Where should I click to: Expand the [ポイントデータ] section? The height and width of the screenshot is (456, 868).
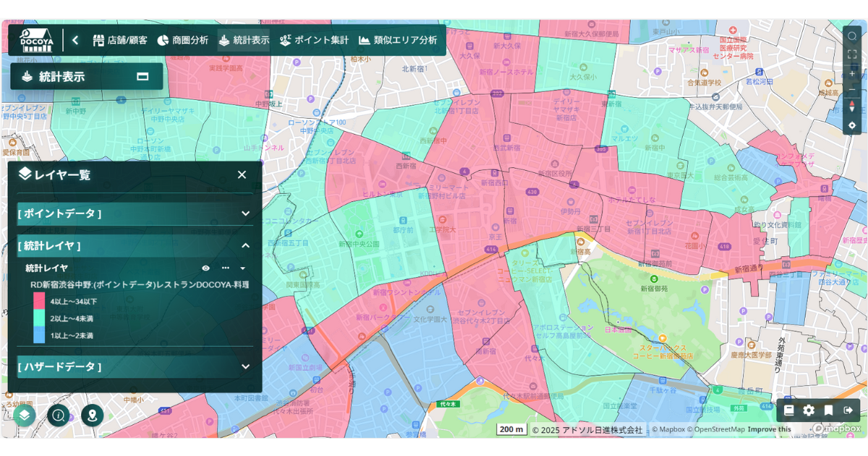[245, 214]
